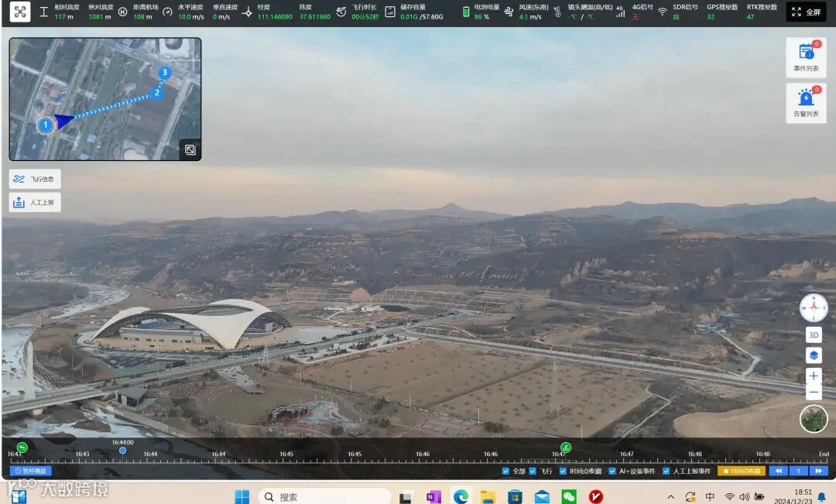Screen dimensions: 836x504
Task: Click the End label on the timeline
Action: (x=824, y=454)
